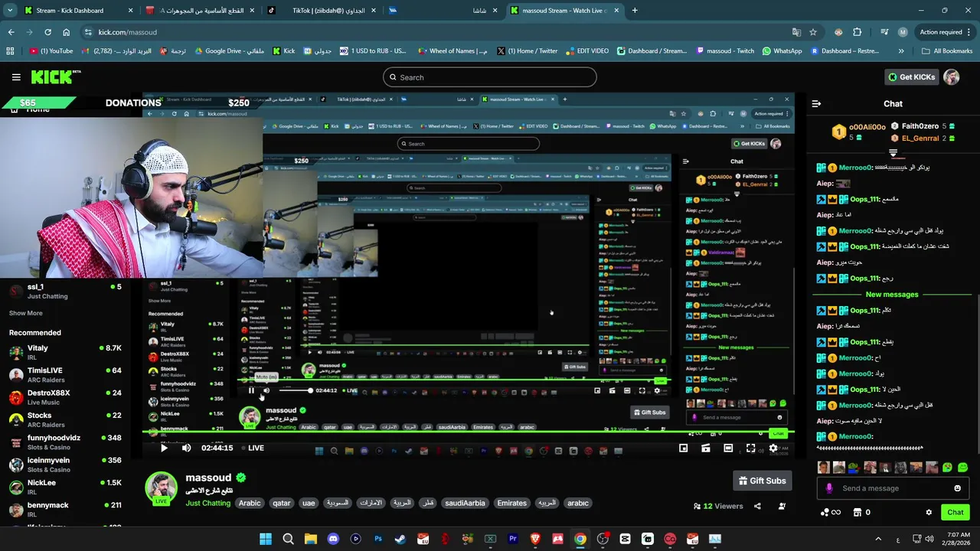Viewport: 980px width, 551px height.
Task: Select the qatar stream tag
Action: (x=282, y=504)
